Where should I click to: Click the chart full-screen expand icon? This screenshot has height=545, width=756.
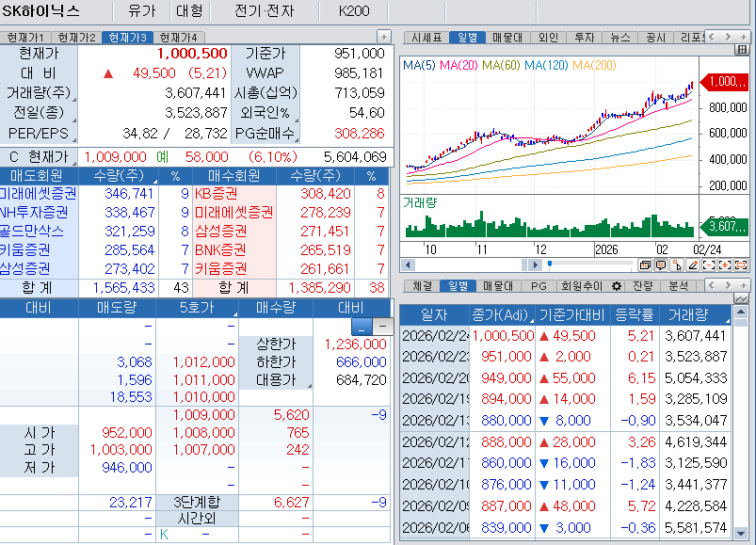pyautogui.click(x=740, y=265)
